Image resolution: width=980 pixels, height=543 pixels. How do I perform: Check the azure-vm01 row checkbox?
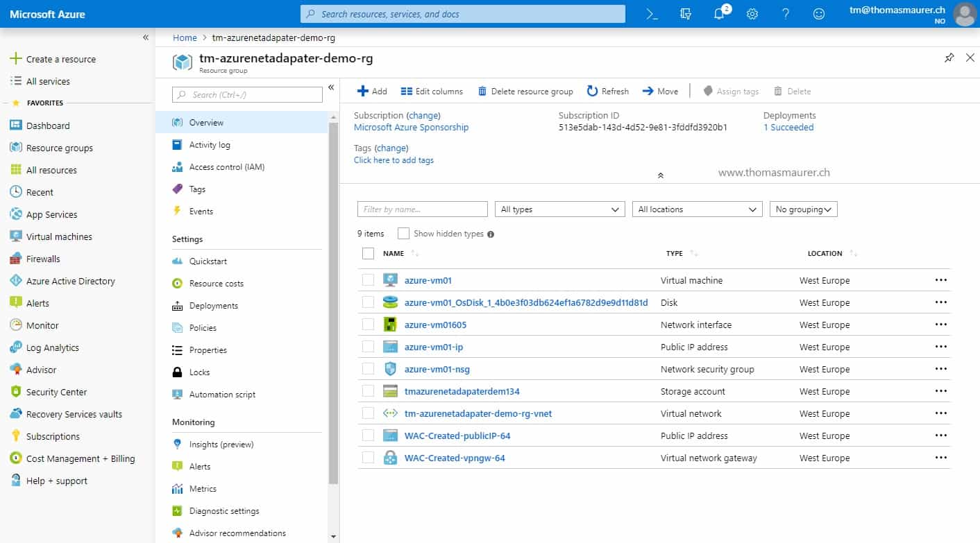point(369,280)
